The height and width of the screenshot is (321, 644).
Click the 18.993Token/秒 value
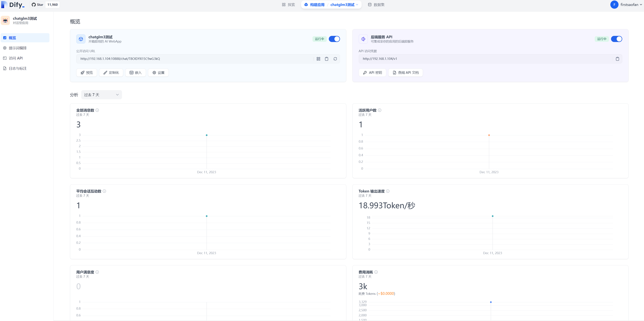tap(387, 206)
